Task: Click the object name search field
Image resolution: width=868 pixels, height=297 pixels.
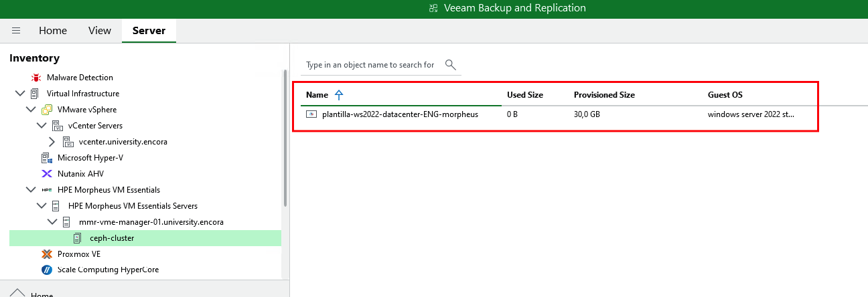Action: pos(370,65)
